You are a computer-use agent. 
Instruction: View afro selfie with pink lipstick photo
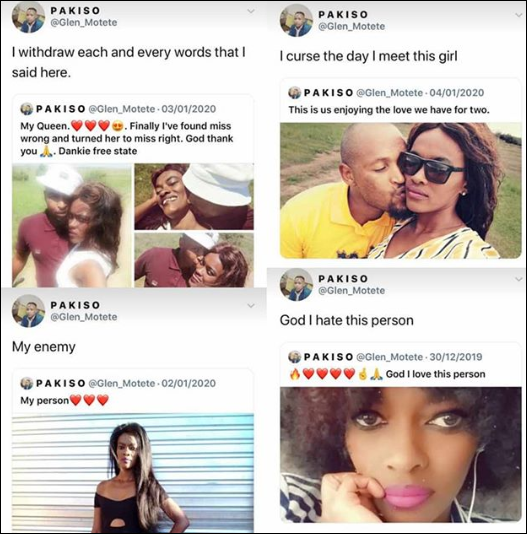[401, 455]
